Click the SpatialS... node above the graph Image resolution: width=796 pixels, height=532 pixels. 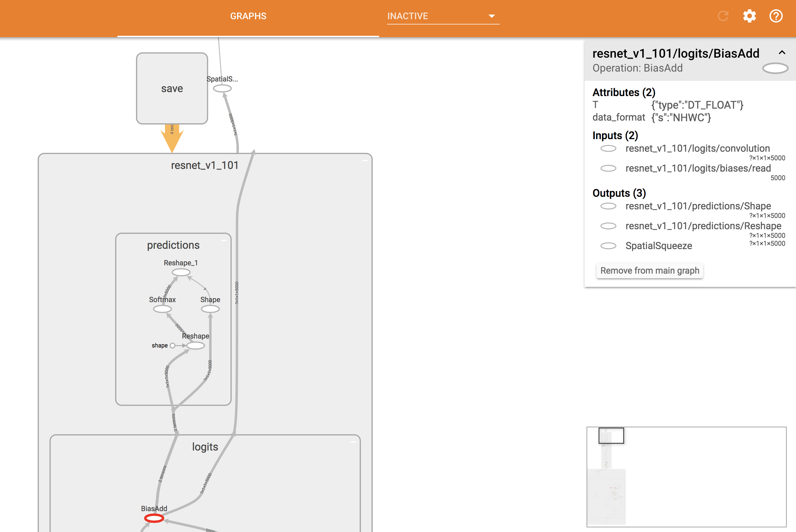(223, 88)
